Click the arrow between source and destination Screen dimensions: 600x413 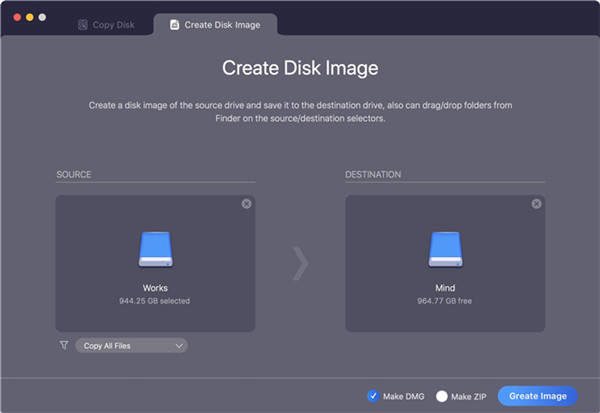300,263
